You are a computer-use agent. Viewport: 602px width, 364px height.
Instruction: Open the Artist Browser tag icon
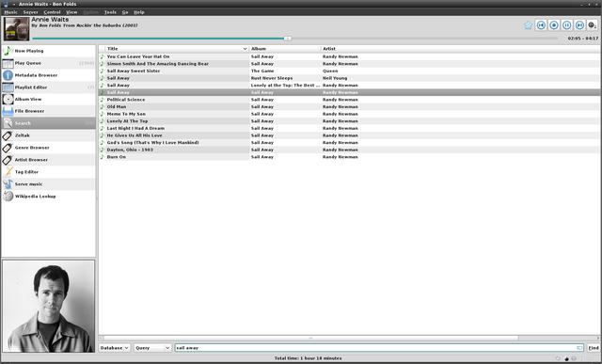coord(8,160)
